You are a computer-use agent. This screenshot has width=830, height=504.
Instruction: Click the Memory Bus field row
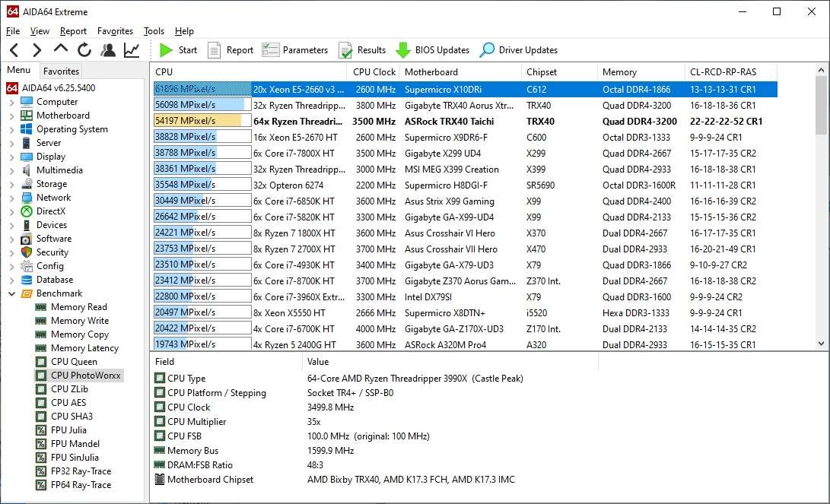pyautogui.click(x=254, y=451)
